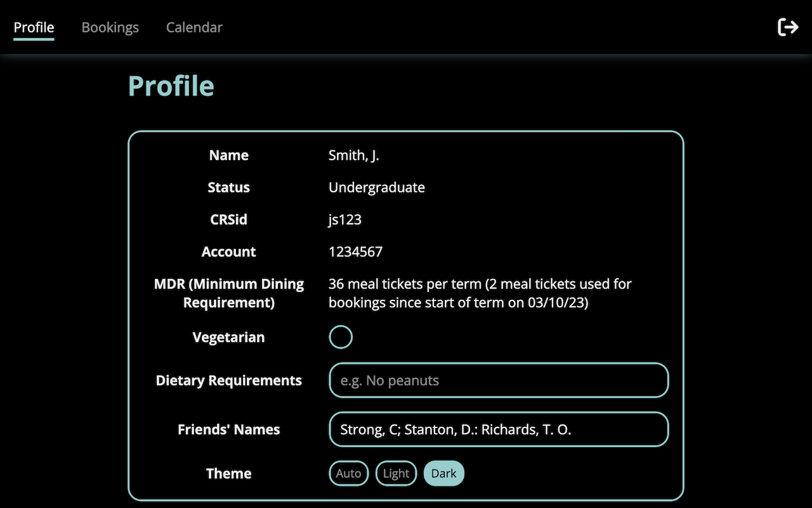Click the name value Smith, J.

[x=354, y=156]
